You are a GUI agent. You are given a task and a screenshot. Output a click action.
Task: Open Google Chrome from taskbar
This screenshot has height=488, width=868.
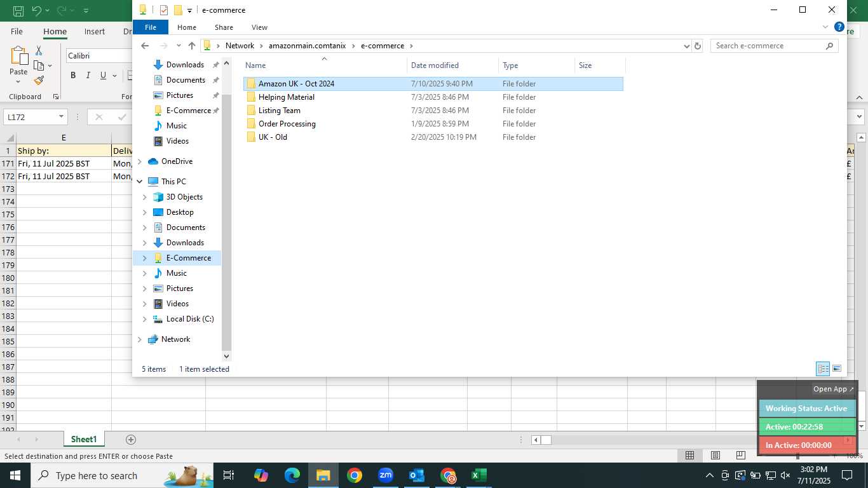[355, 475]
